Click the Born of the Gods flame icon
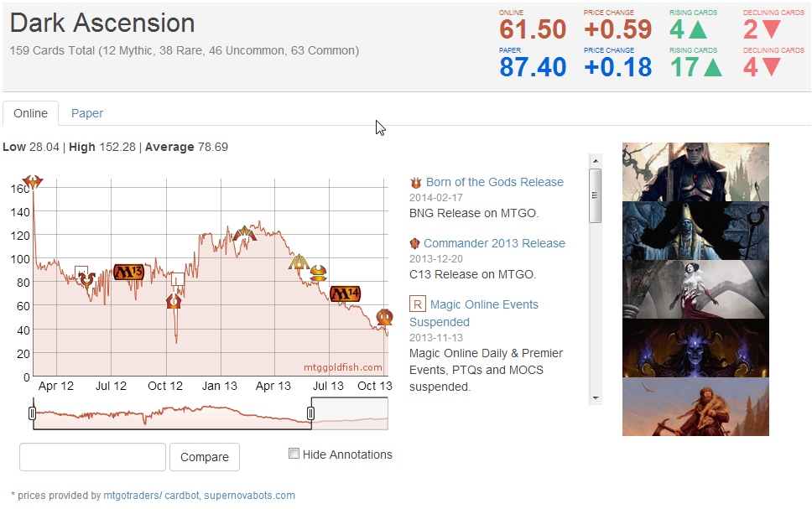The height and width of the screenshot is (509, 812). (x=415, y=182)
